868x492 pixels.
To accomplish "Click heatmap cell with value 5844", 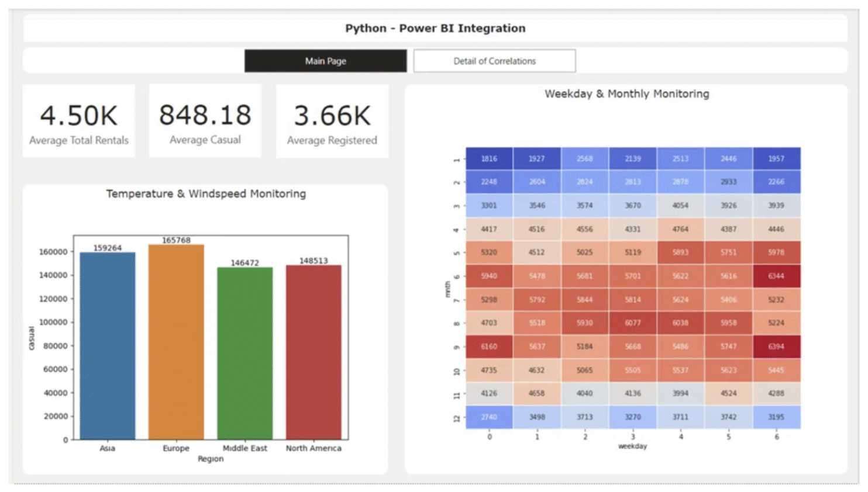I will [585, 300].
